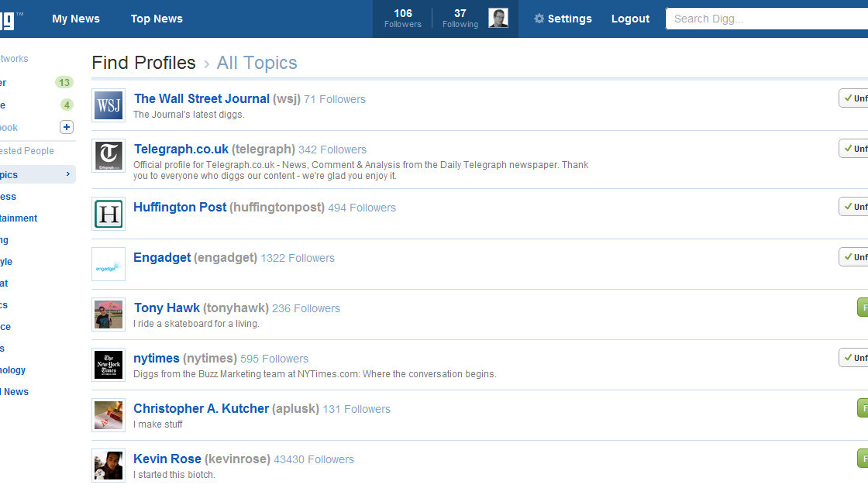Unfollow The Wall Street Journal
868x488 pixels.
853,98
